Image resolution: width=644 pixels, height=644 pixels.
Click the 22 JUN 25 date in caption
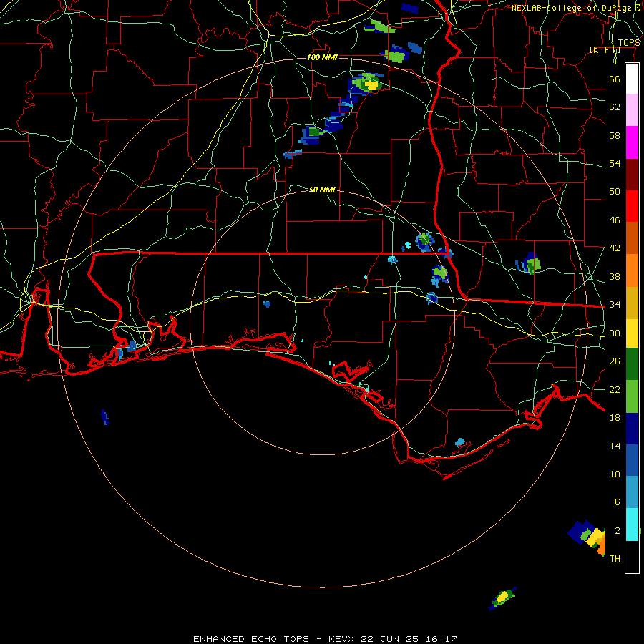(x=389, y=639)
